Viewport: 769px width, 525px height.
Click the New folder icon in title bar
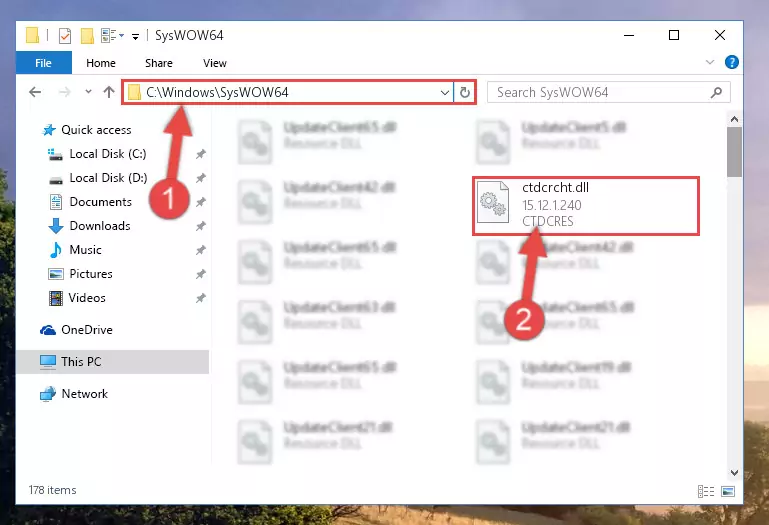coord(87,36)
